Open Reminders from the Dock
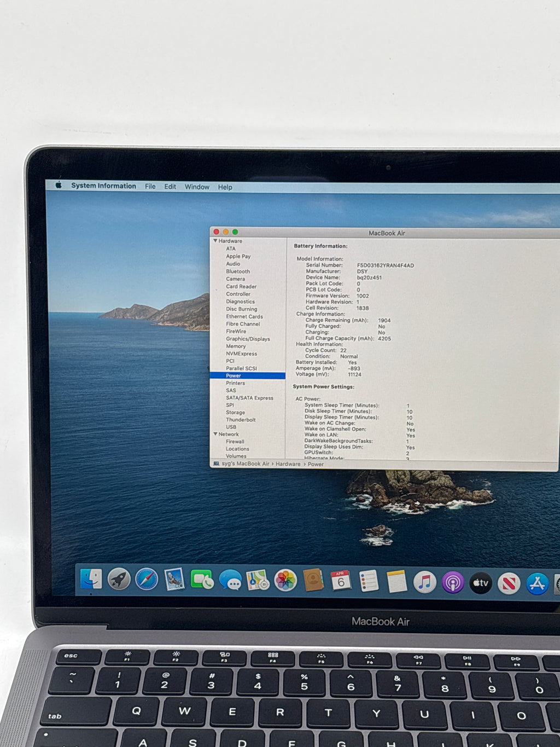560x747 pixels. pyautogui.click(x=369, y=581)
